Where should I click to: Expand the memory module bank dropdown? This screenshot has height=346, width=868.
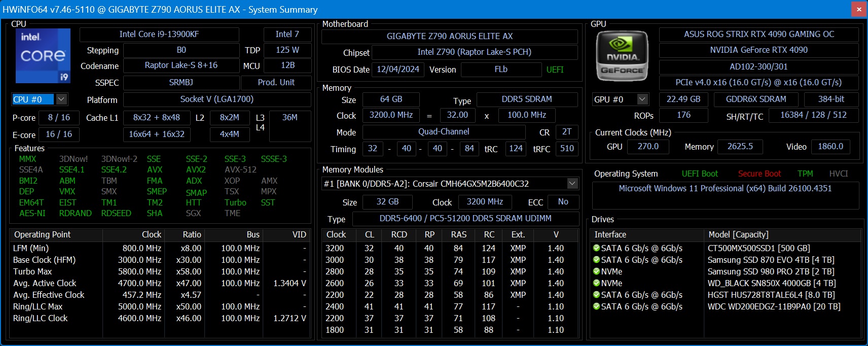click(x=572, y=184)
